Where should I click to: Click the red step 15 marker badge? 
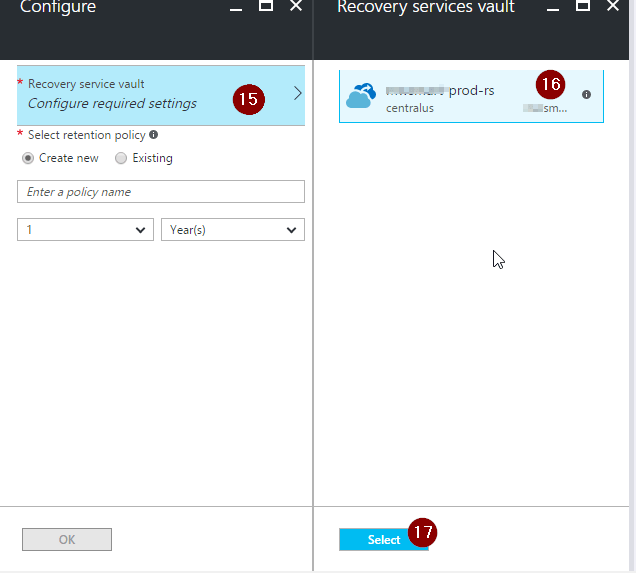click(x=248, y=99)
